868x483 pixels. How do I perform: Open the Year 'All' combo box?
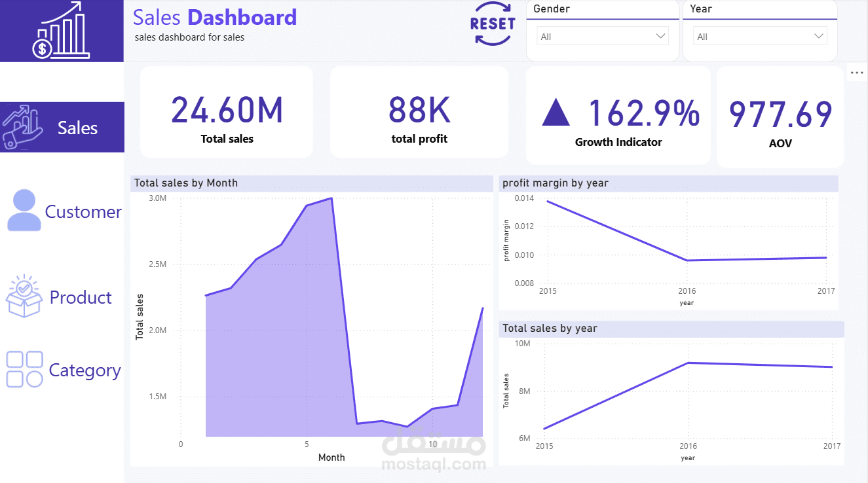(761, 36)
